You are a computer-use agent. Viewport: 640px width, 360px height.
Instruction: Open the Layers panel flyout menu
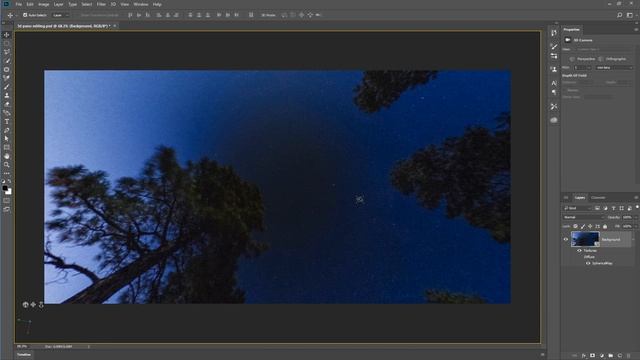tap(636, 198)
